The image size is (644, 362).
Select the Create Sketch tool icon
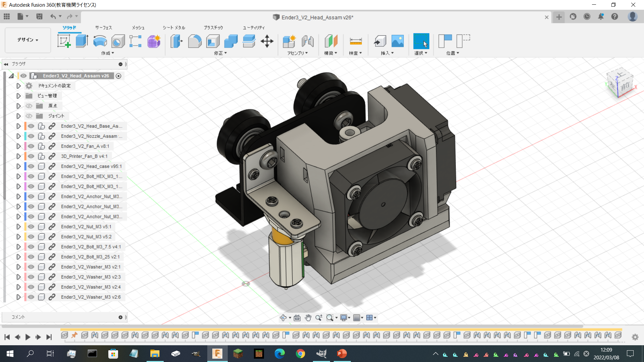click(x=64, y=41)
